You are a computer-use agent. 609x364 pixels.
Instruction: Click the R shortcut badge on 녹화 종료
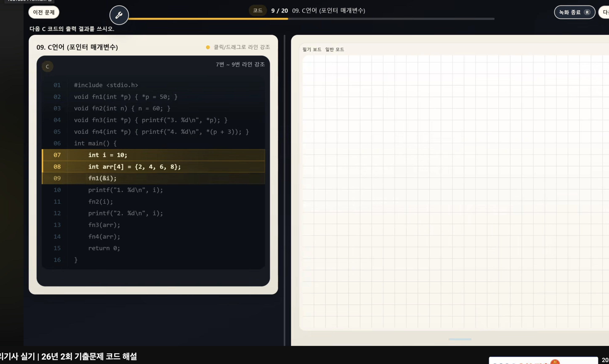(x=587, y=12)
